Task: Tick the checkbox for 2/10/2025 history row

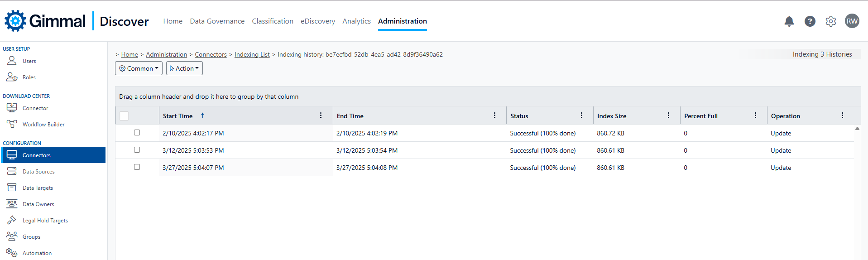Action: (137, 133)
